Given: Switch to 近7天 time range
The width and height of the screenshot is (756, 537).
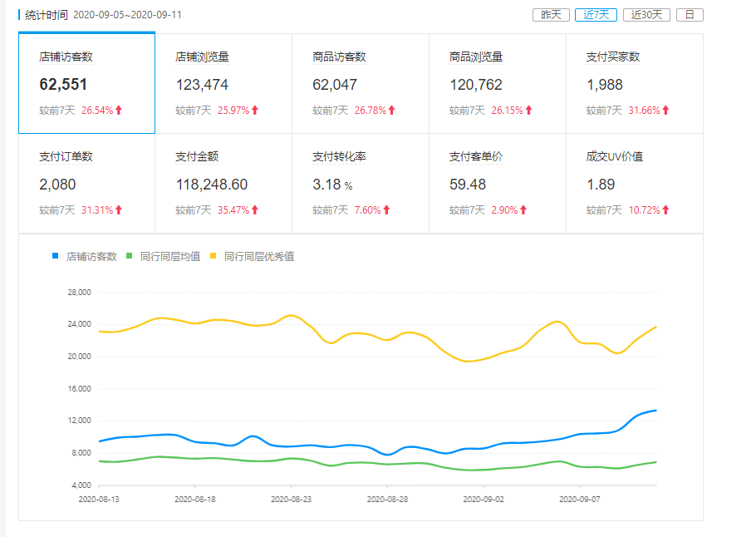Looking at the screenshot, I should pyautogui.click(x=596, y=15).
